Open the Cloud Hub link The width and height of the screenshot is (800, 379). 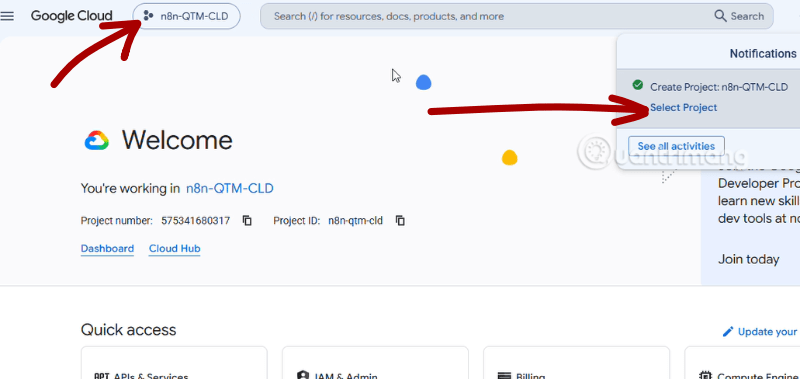(x=174, y=249)
